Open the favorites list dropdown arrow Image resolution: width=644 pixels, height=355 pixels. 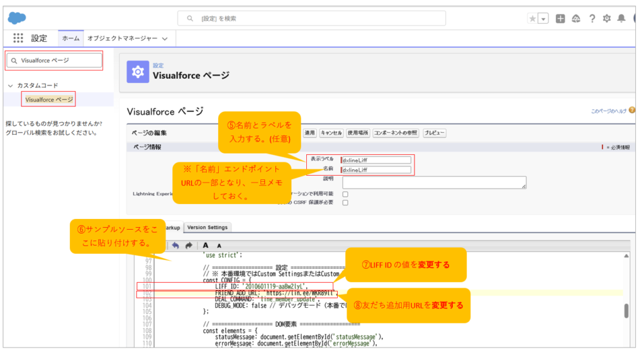(x=543, y=18)
